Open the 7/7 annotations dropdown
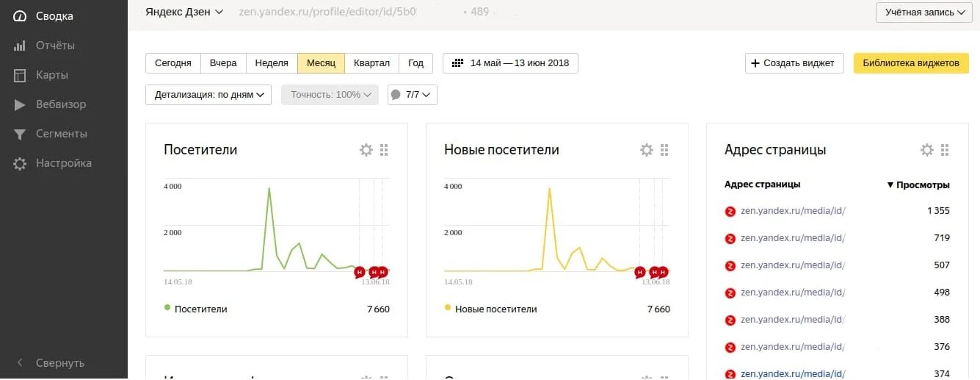 point(413,95)
